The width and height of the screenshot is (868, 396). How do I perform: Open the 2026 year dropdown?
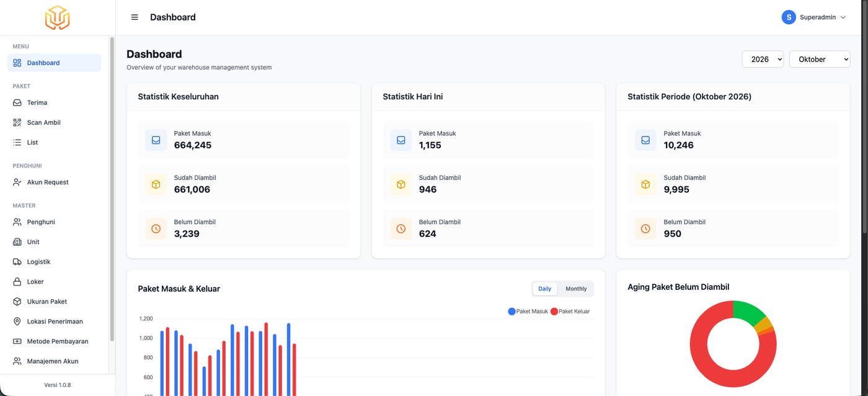(763, 59)
